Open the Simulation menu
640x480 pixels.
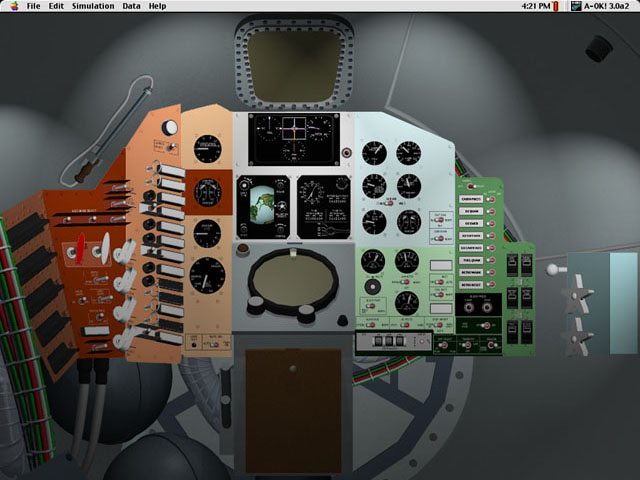click(x=93, y=6)
